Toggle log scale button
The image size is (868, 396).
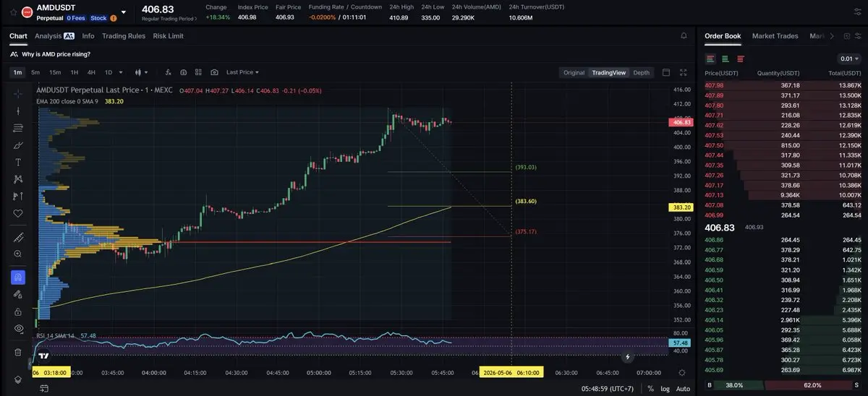665,388
